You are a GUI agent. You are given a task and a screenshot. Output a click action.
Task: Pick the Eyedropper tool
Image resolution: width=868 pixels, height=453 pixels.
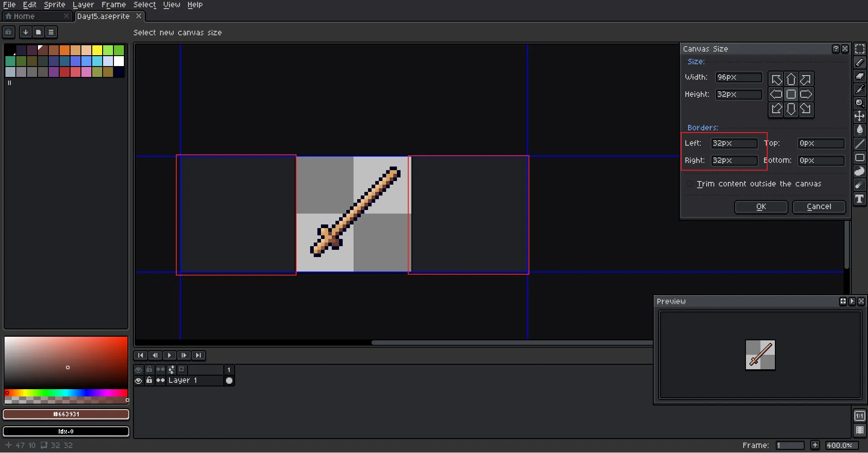(859, 90)
